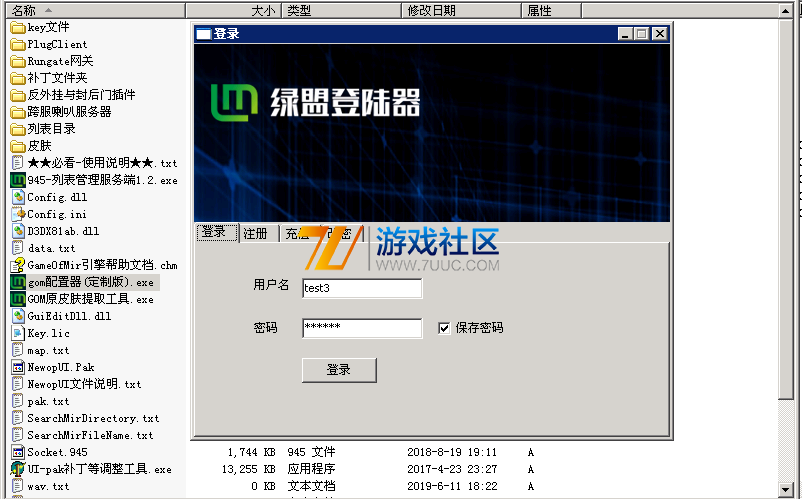Click the file list scroll up arrow

pyautogui.click(x=786, y=10)
